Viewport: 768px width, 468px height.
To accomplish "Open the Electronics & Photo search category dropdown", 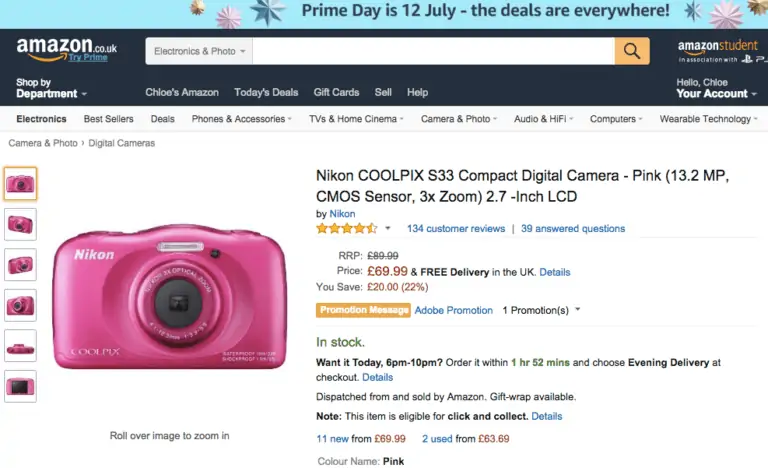I will 199,51.
